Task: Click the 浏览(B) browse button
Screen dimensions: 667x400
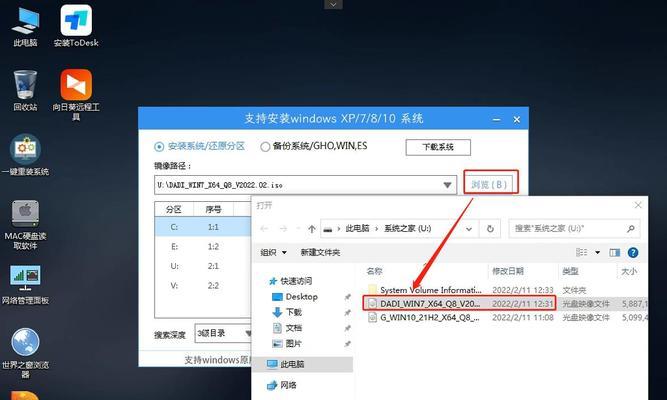Action: (490, 185)
